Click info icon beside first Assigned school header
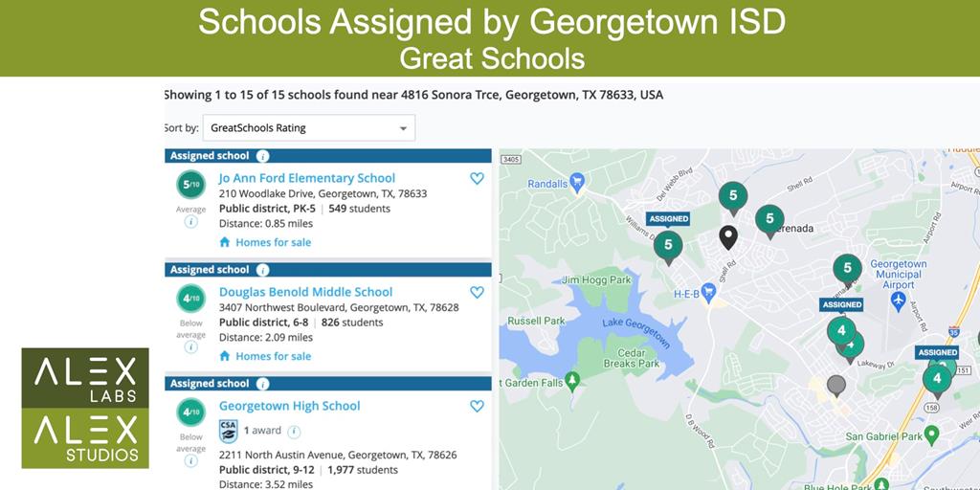The height and width of the screenshot is (490, 980). [x=263, y=156]
